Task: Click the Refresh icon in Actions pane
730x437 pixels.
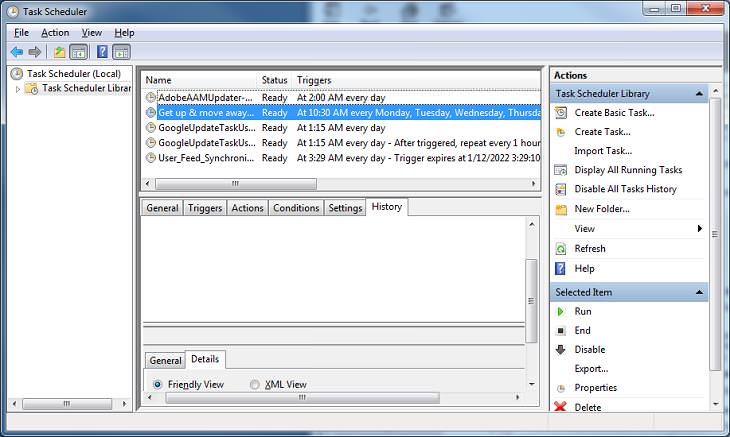Action: tap(561, 249)
